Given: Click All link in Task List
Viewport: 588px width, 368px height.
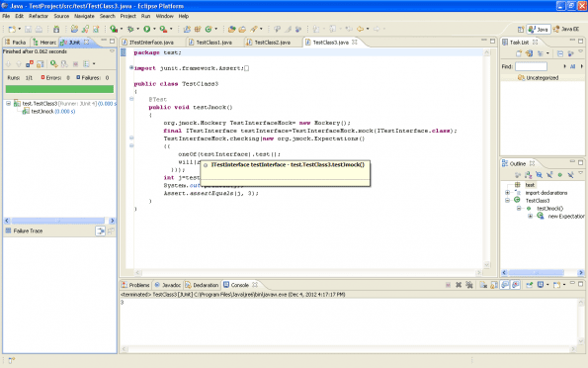Looking at the screenshot, I should click(x=572, y=66).
